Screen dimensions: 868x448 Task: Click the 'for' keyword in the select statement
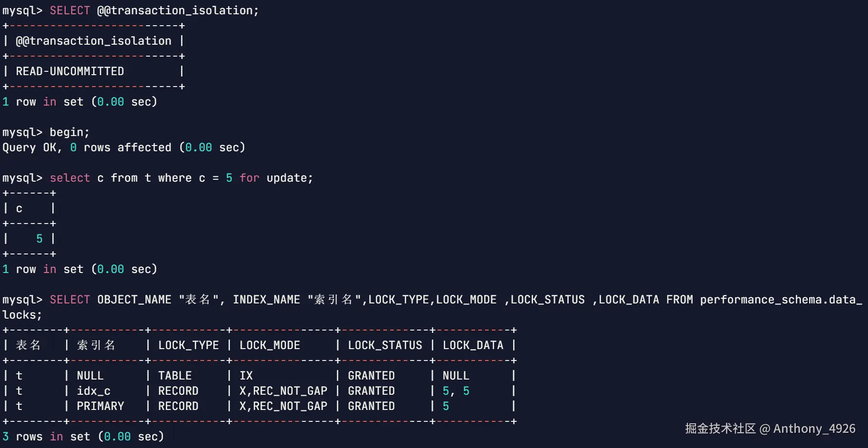(249, 178)
